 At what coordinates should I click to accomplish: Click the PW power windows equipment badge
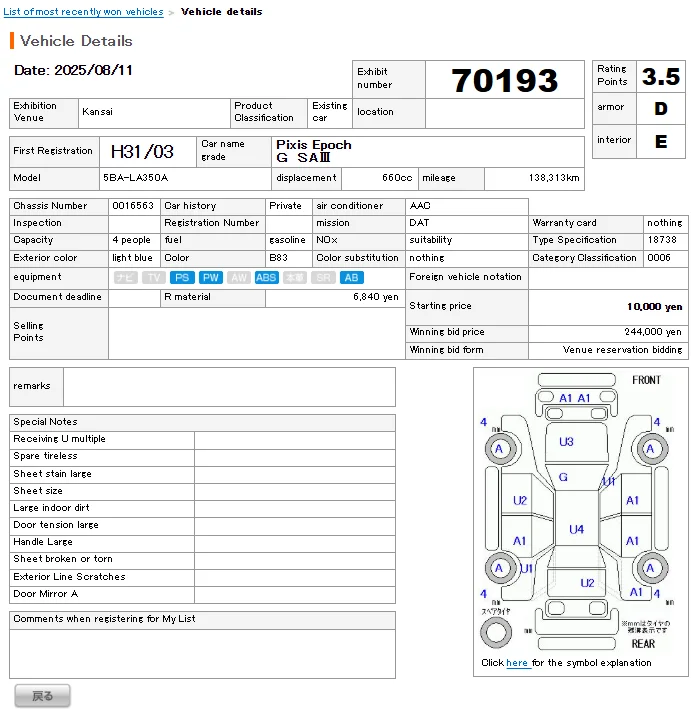click(x=210, y=277)
